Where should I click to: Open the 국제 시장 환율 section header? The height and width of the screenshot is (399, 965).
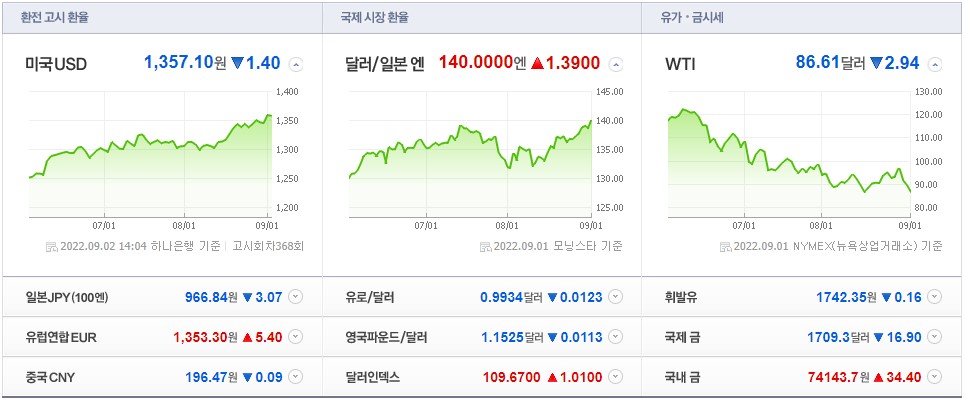[374, 17]
